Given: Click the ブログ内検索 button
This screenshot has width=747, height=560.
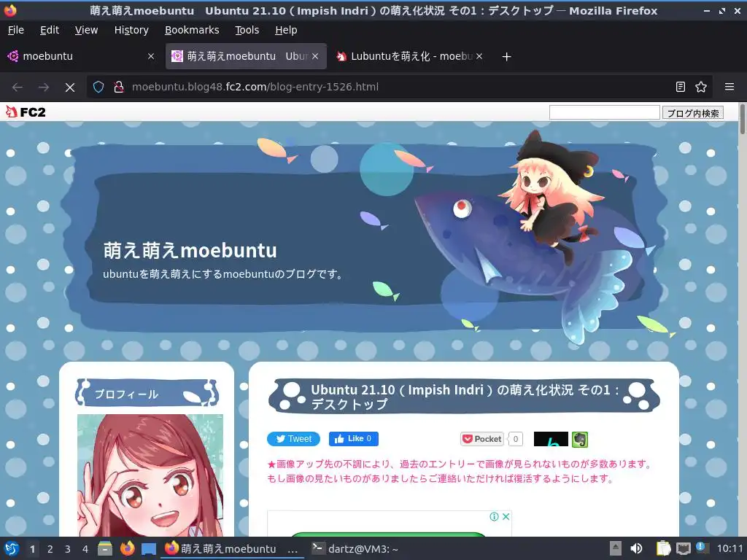Looking at the screenshot, I should [693, 113].
